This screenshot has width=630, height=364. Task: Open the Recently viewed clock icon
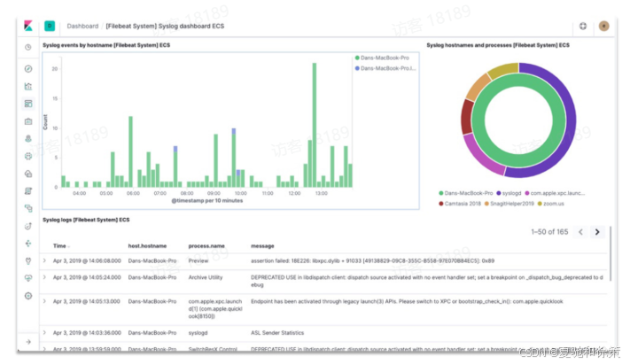tap(28, 47)
